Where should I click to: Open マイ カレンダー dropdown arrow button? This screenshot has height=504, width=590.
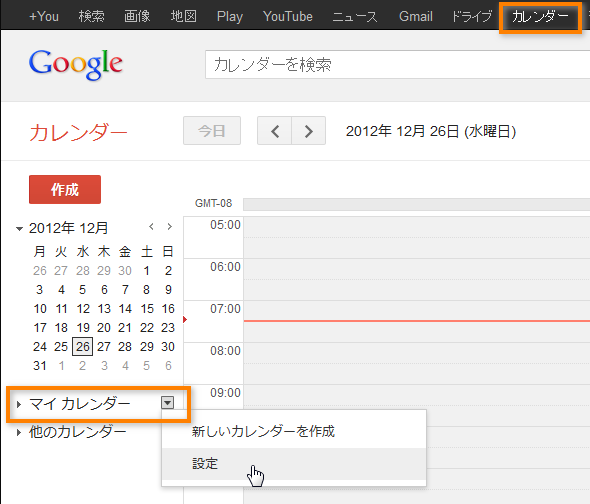pos(167,403)
